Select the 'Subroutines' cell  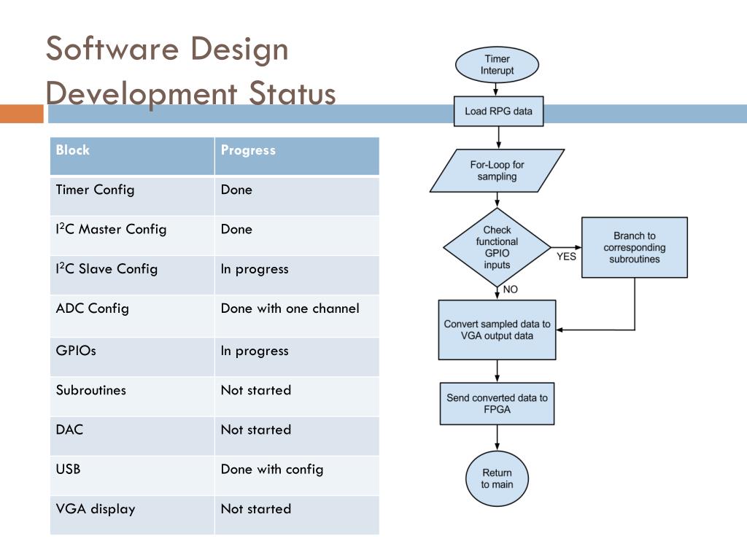click(132, 396)
